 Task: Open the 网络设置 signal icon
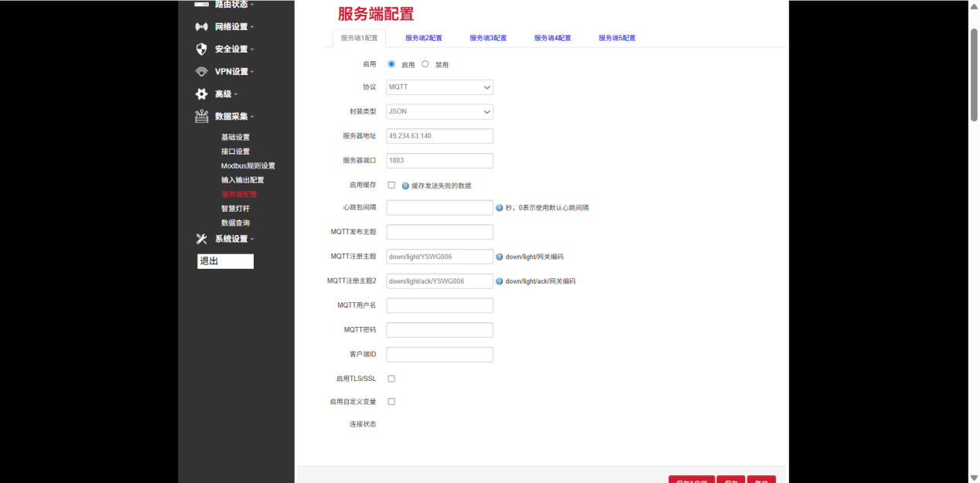tap(202, 26)
